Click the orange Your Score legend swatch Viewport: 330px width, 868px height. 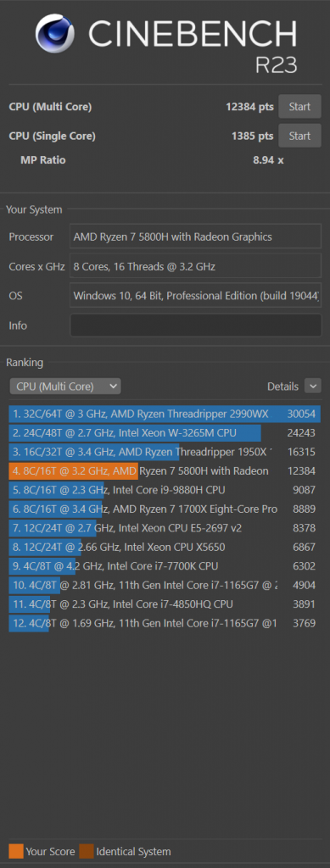pyautogui.click(x=16, y=851)
